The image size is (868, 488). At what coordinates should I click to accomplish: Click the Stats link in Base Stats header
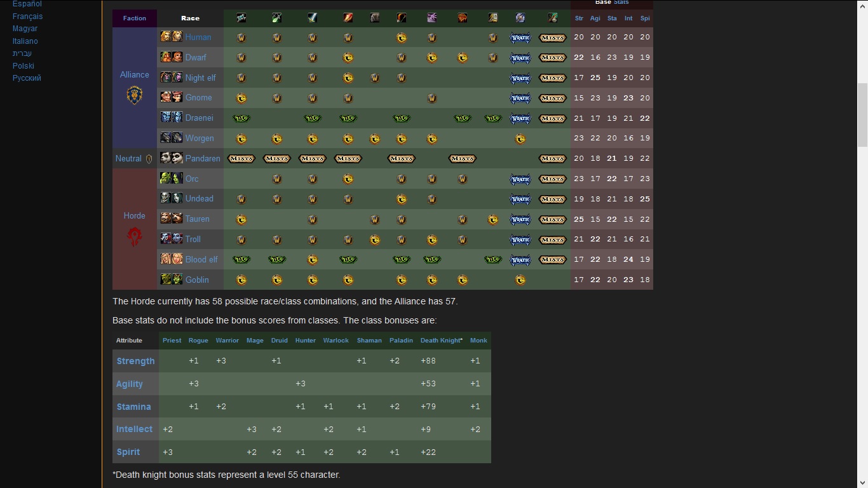tap(621, 3)
